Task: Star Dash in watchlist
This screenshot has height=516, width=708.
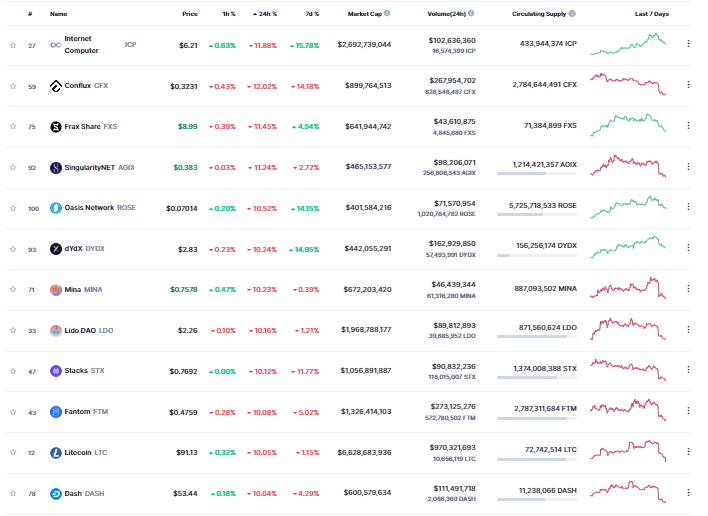Action: coord(13,493)
